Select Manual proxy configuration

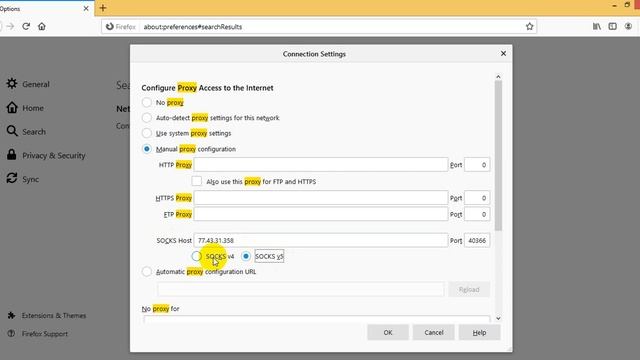(147, 149)
